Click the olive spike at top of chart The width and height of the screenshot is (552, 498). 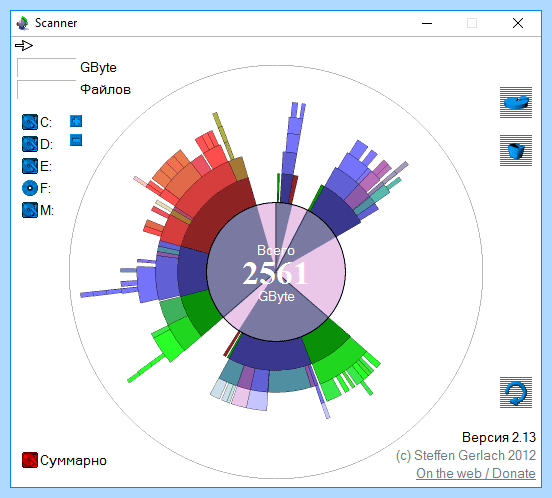tap(222, 136)
